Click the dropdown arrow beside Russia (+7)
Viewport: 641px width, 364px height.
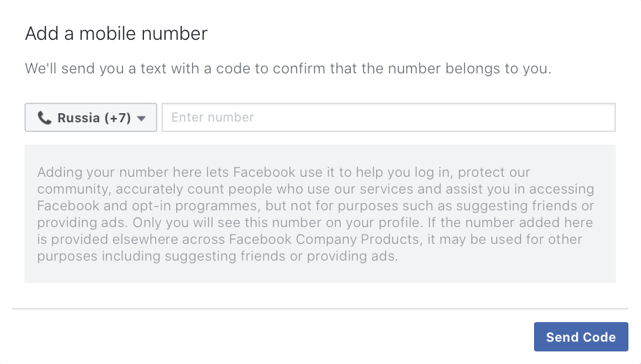click(x=142, y=119)
